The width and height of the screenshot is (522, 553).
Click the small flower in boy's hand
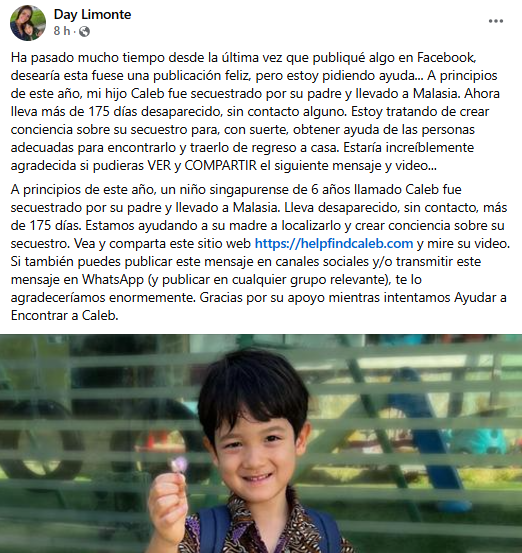180,463
